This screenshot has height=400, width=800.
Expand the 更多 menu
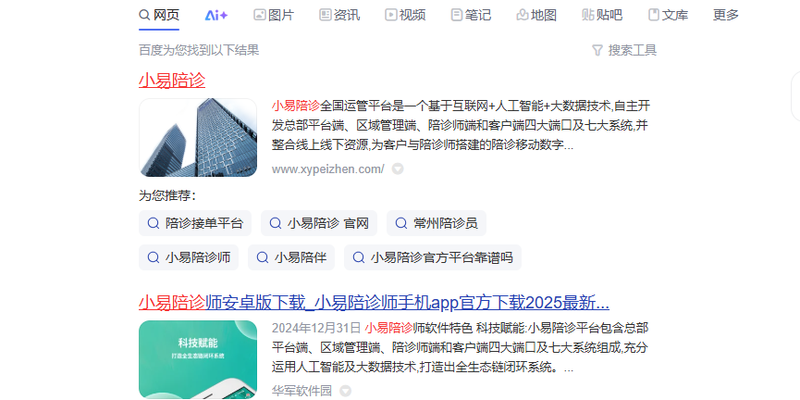[726, 15]
